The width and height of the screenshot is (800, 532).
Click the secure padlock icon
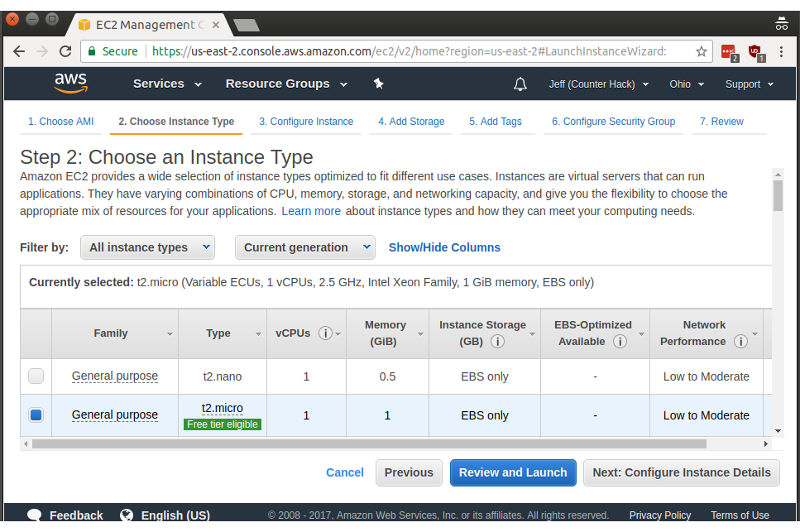click(x=92, y=51)
